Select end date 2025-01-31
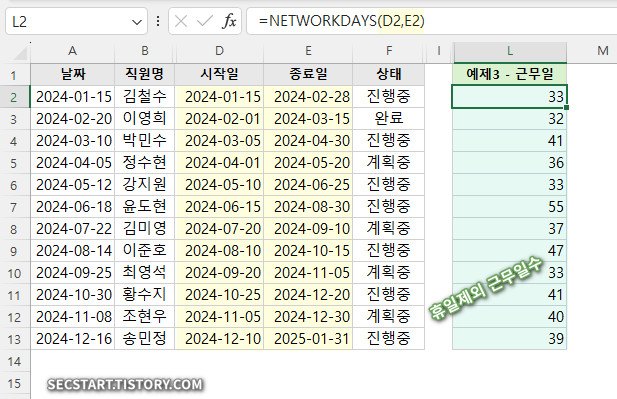Screen dimensions: 617x399 pyautogui.click(x=308, y=339)
